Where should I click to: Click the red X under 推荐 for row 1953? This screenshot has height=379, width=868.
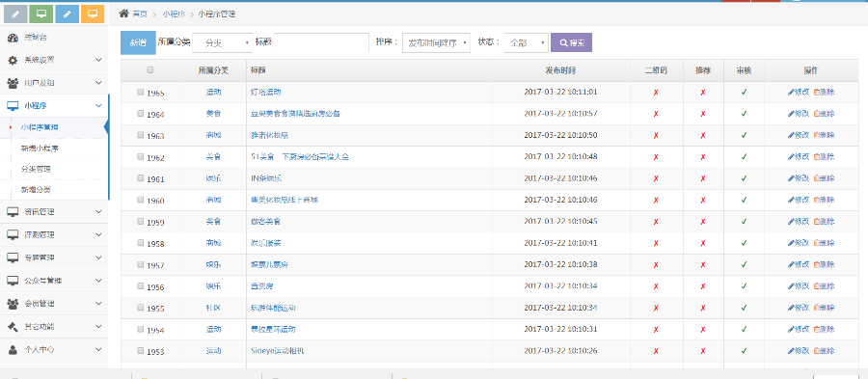coord(703,351)
